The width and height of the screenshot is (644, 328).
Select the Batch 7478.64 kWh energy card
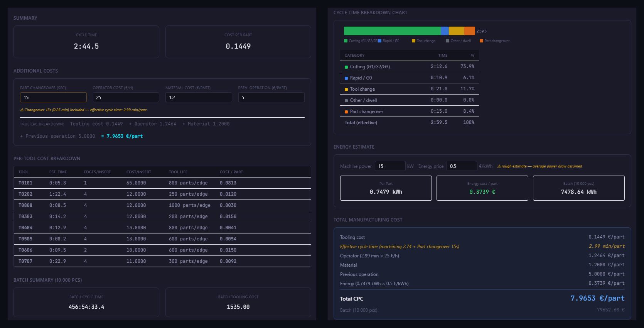[x=579, y=188]
